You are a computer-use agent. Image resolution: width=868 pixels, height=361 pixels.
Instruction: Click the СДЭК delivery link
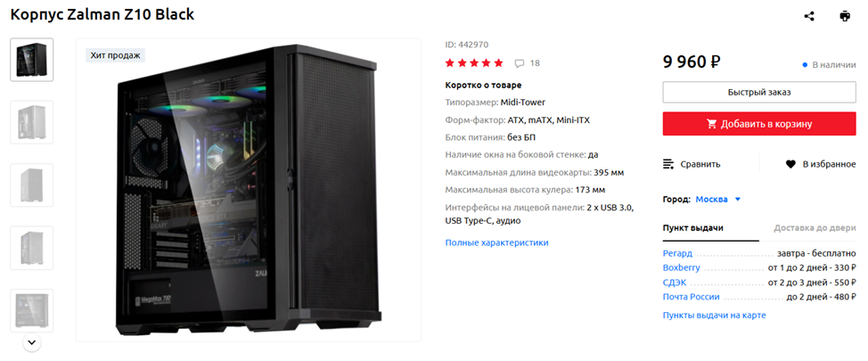pos(674,283)
